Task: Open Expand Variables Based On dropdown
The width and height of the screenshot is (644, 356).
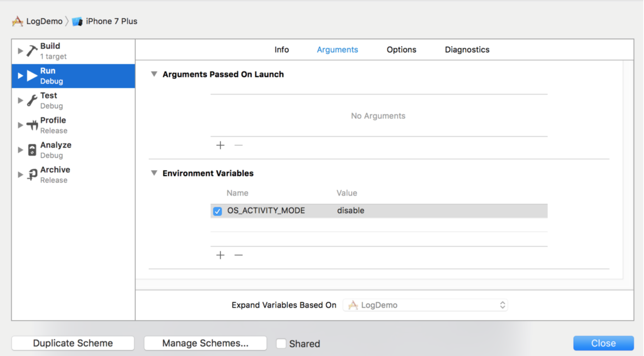Action: pyautogui.click(x=425, y=305)
